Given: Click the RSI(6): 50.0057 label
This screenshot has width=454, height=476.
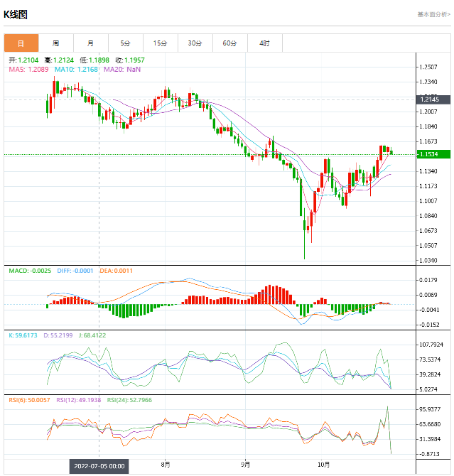Looking at the screenshot, I should (x=29, y=400).
